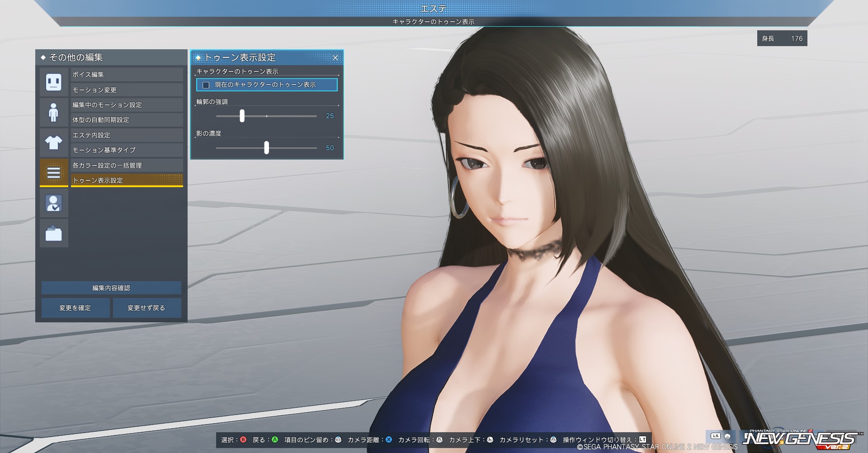Adjust the 輪郭の強調 slider handle

tap(242, 116)
